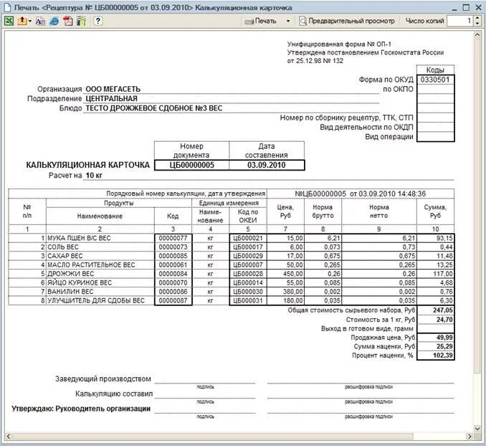Open the document in Internet Explorer (HTML)

click(54, 21)
